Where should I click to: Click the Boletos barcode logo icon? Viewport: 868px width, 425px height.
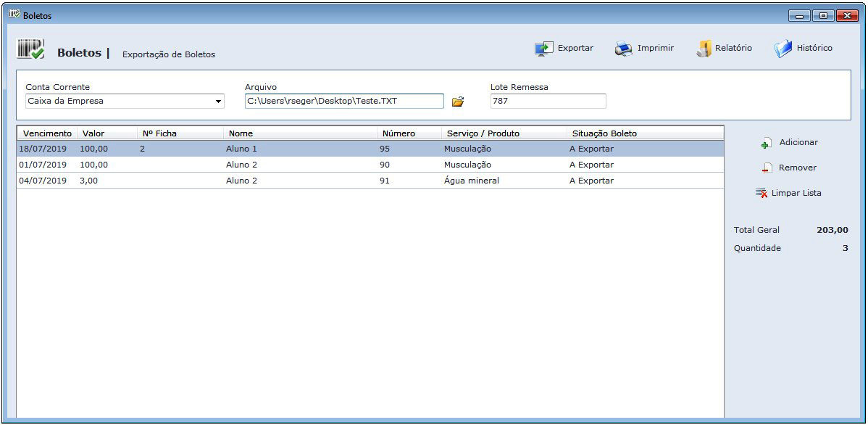tap(31, 50)
